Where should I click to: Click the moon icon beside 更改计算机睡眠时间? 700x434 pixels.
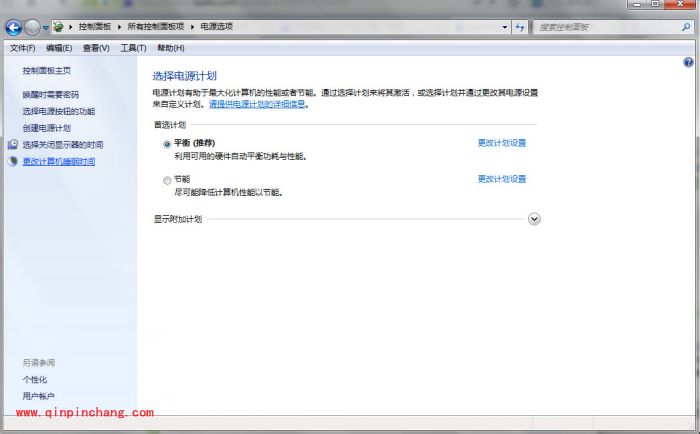tap(13, 161)
